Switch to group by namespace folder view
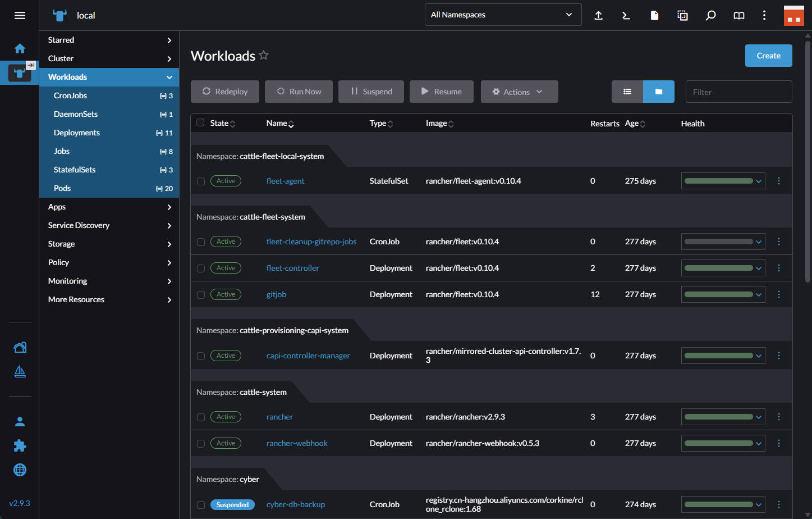 point(659,92)
